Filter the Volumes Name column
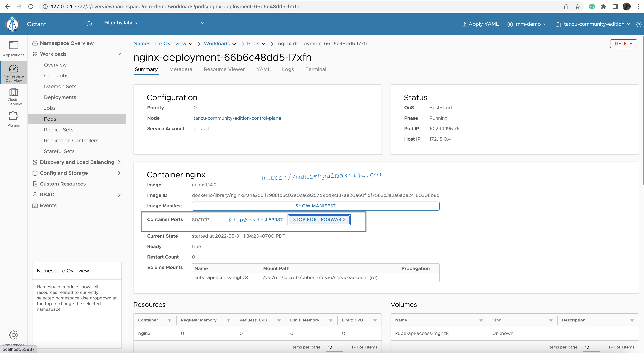644x353 pixels. (481, 321)
